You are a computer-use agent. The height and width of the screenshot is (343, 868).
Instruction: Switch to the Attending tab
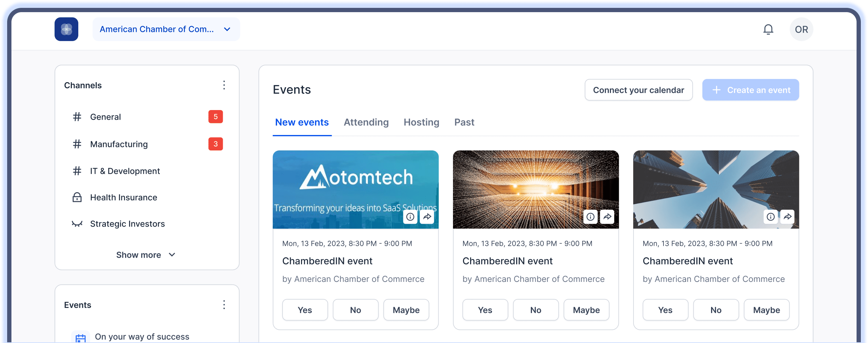coord(366,122)
